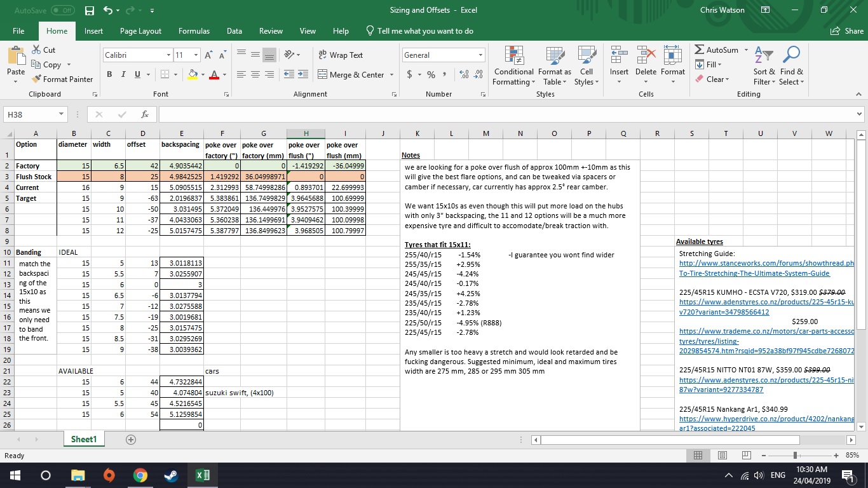868x488 pixels.
Task: Open the Find & Select menu
Action: [792, 65]
